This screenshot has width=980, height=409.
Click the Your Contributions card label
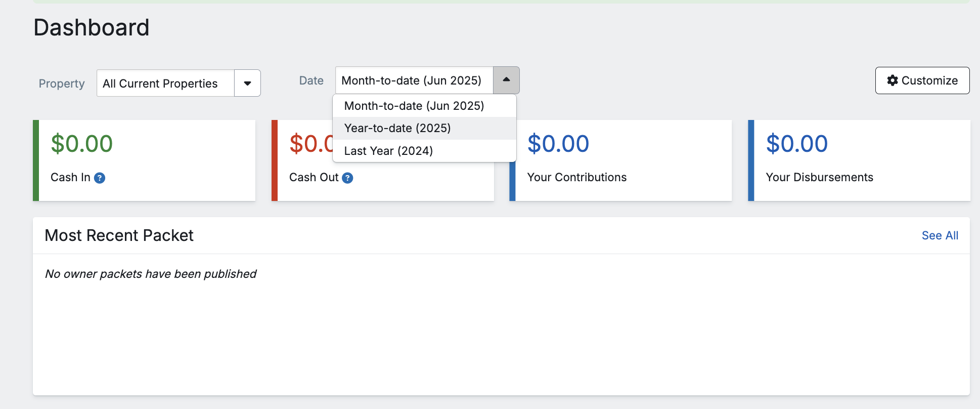coord(576,177)
